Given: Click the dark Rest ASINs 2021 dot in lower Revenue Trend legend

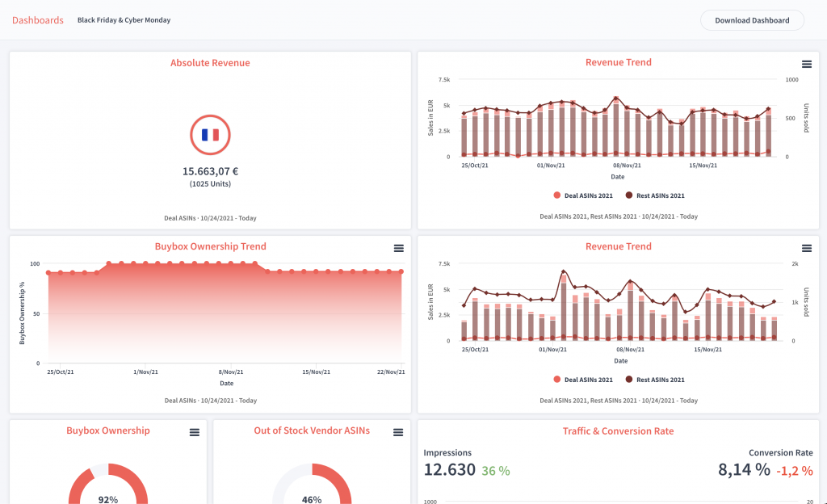Looking at the screenshot, I should tap(628, 380).
